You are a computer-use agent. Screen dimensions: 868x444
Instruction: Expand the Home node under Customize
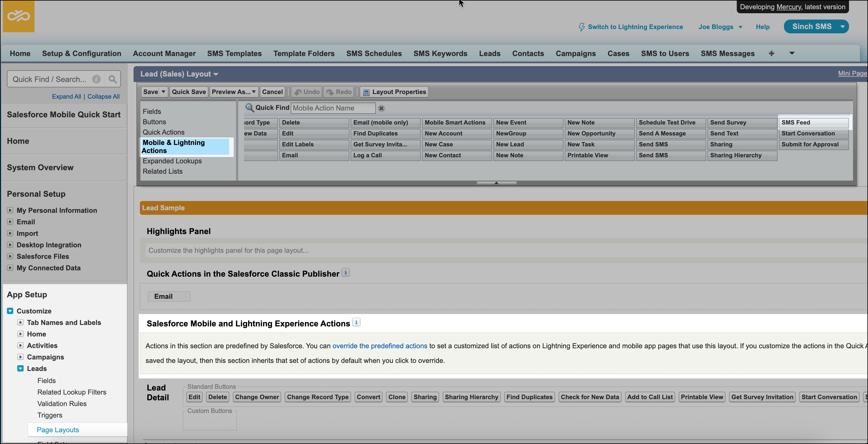coord(20,334)
